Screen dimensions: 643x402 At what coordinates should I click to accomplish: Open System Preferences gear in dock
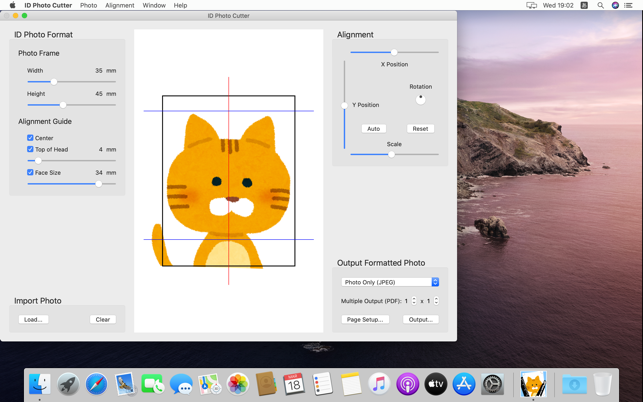tap(492, 384)
